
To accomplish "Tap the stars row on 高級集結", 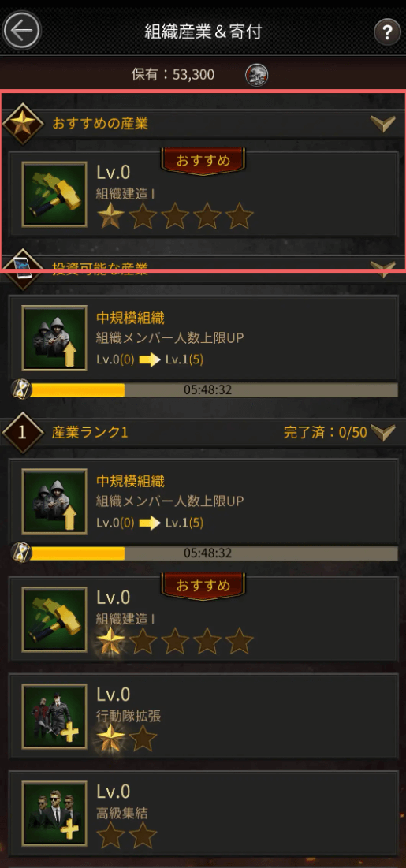I will pyautogui.click(x=127, y=835).
